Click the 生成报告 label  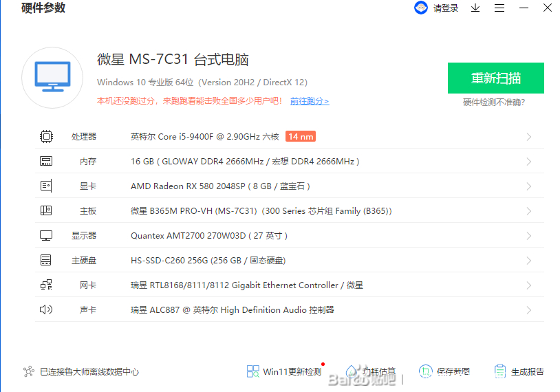pyautogui.click(x=528, y=371)
